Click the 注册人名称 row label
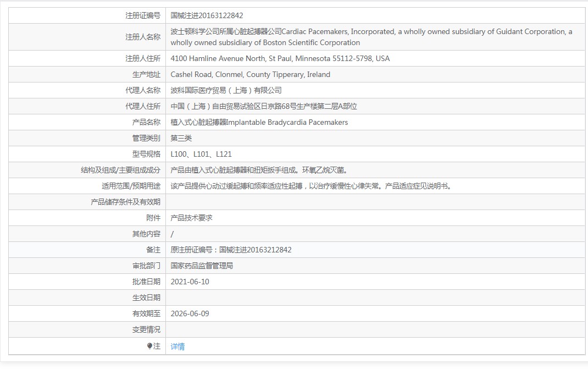This screenshot has height=369, width=588. (143, 37)
